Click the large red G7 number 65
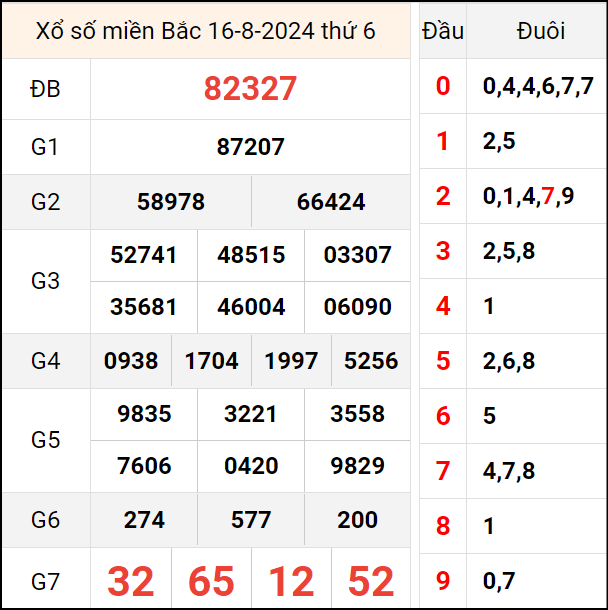The height and width of the screenshot is (610, 608). [x=211, y=581]
